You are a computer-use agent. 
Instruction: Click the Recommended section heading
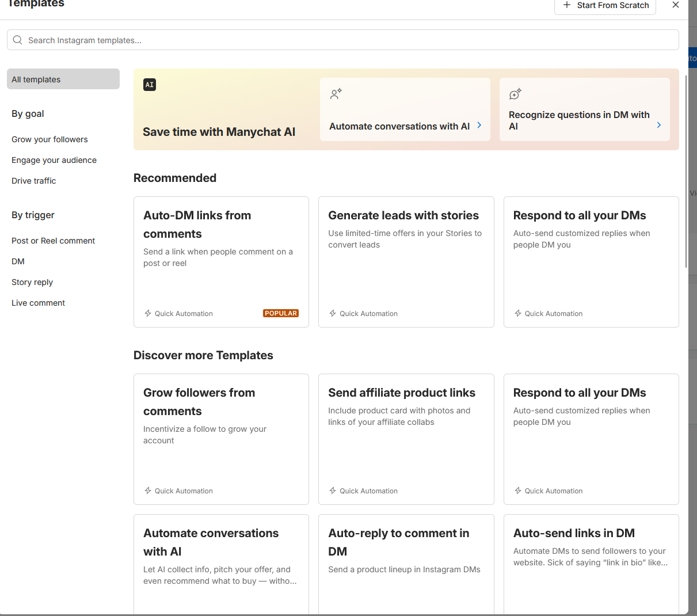(x=175, y=178)
